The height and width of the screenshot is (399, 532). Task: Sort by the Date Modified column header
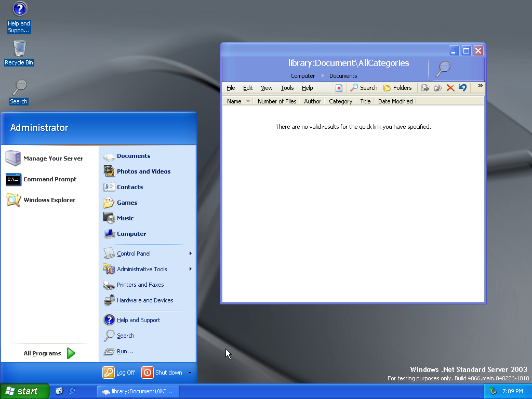click(x=395, y=101)
